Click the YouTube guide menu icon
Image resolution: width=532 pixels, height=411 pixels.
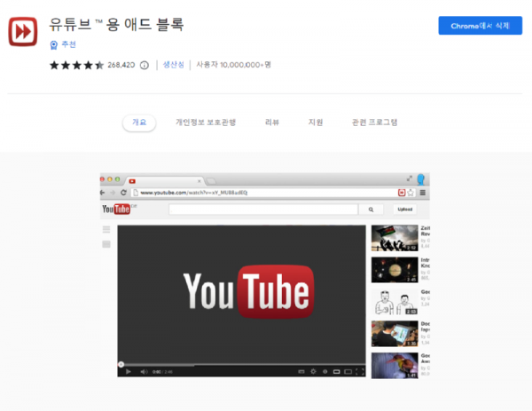[x=106, y=230]
